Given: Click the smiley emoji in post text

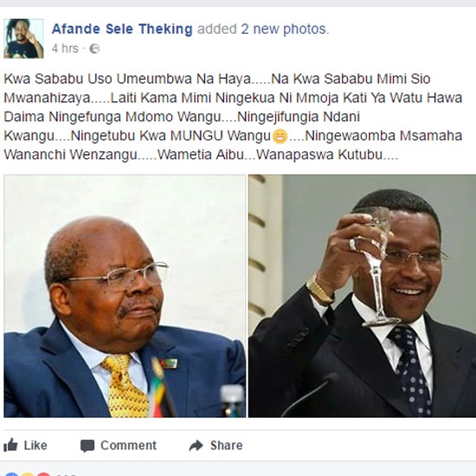Looking at the screenshot, I should click(x=280, y=136).
